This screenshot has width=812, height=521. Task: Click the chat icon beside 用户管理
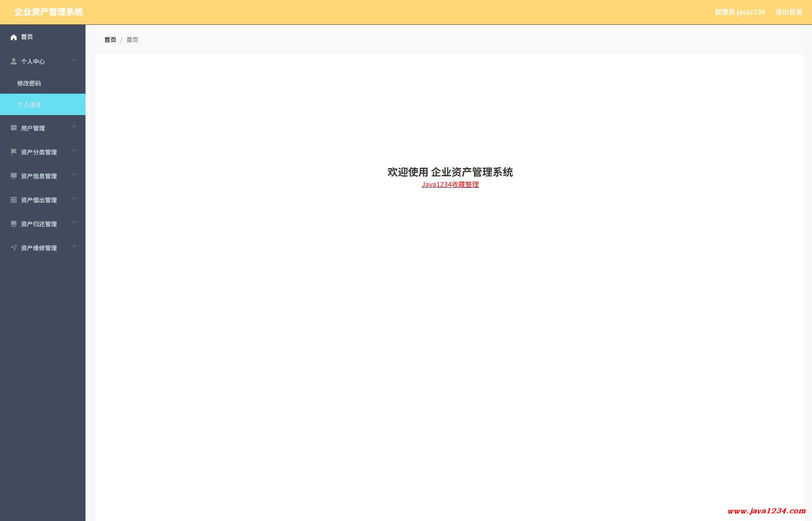14,128
